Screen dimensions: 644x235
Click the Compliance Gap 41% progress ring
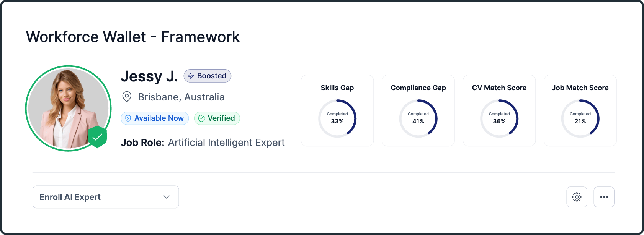(418, 118)
